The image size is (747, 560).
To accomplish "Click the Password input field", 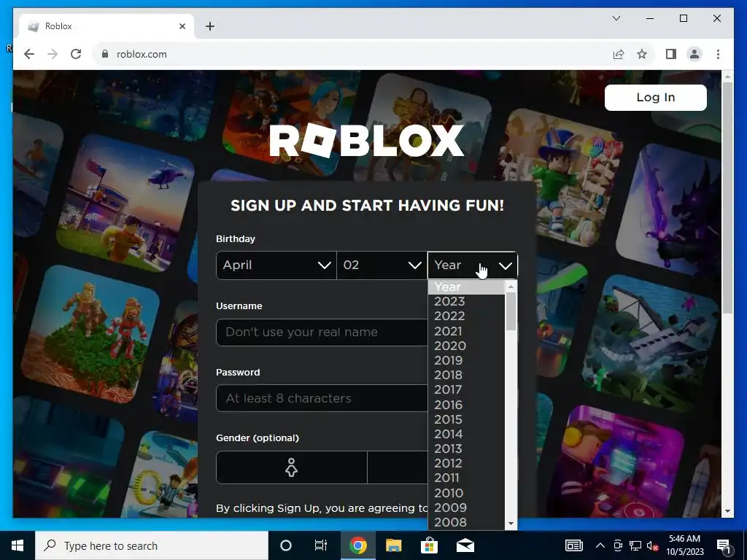I will (x=322, y=398).
